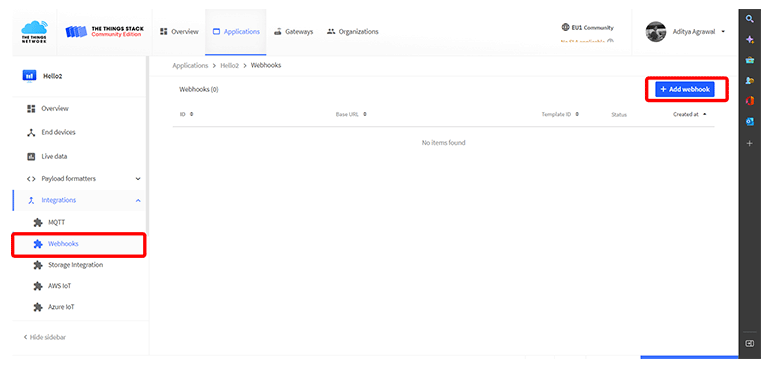774x371 pixels.
Task: Click the Organizations people icon
Action: click(331, 32)
